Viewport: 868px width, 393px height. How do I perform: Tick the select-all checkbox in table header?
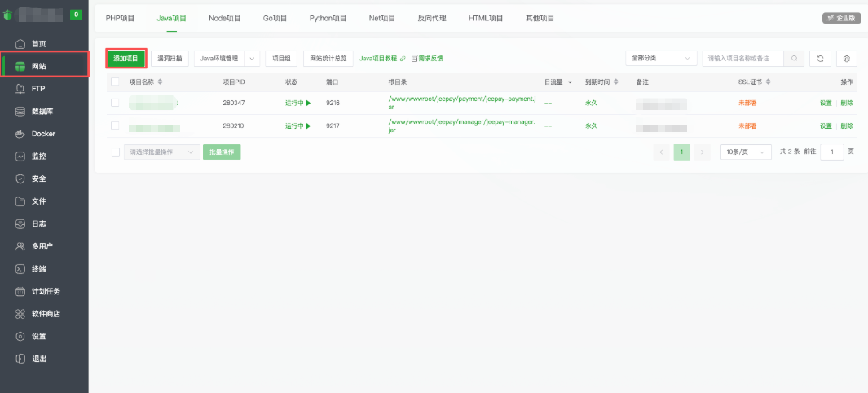[x=115, y=82]
